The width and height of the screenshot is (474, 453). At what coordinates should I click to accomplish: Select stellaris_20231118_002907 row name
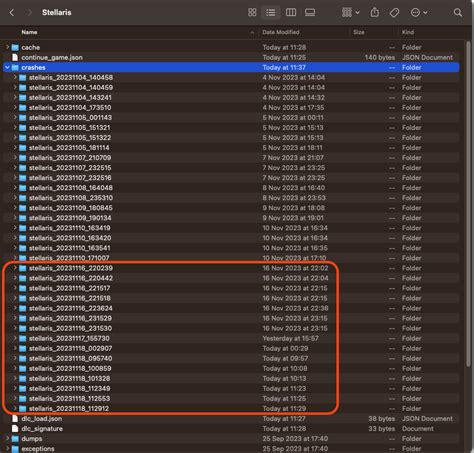pos(70,348)
